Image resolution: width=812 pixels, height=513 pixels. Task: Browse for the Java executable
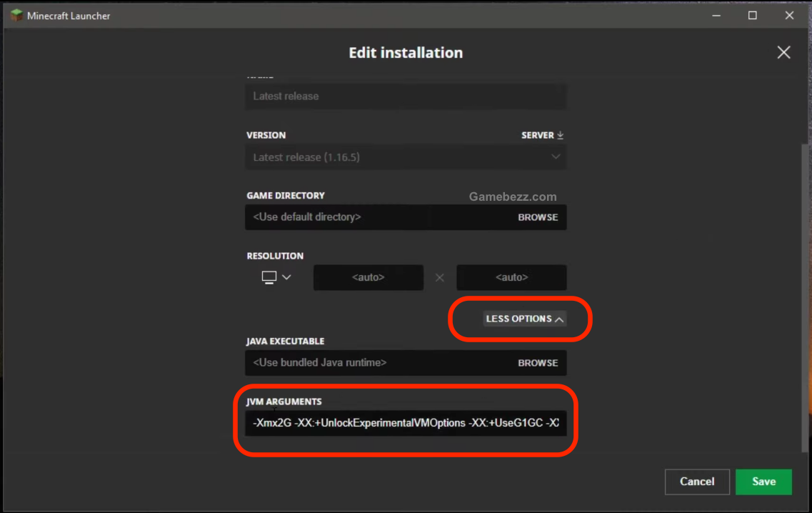(x=538, y=363)
